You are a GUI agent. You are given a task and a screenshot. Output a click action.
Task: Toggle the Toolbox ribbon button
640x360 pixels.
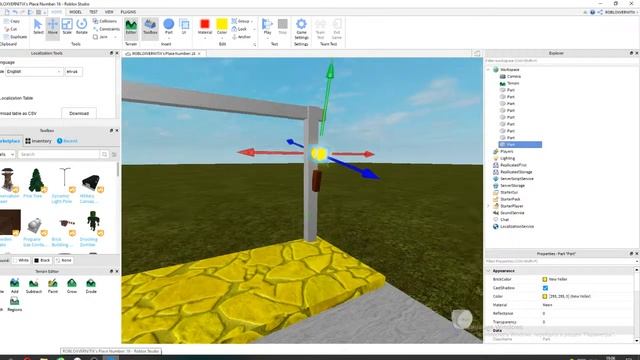click(x=150, y=27)
